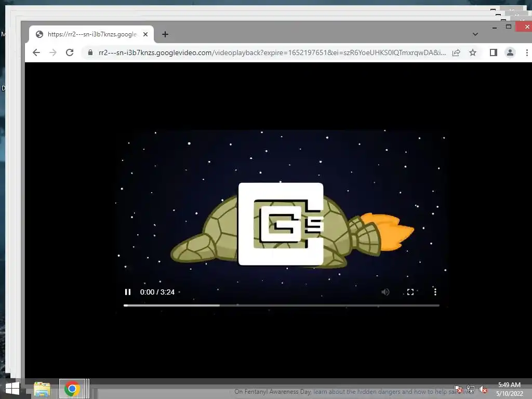Expand the tab search dropdown
The width and height of the screenshot is (532, 399).
click(x=475, y=34)
